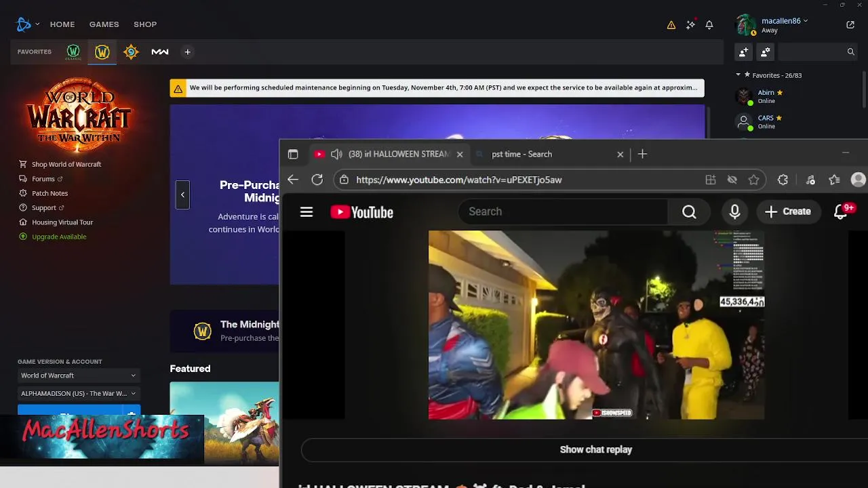Open the browser profile avatar
The height and width of the screenshot is (488, 868).
859,180
